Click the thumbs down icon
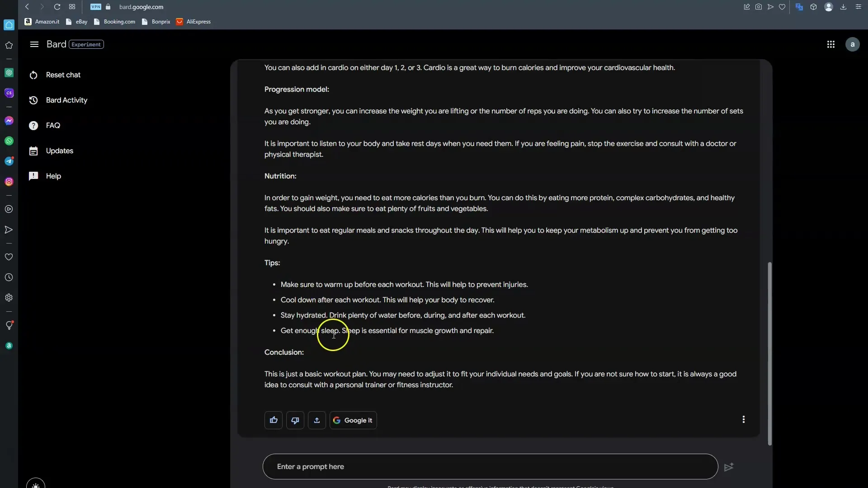Screen dimensions: 868x488 coord(295,420)
